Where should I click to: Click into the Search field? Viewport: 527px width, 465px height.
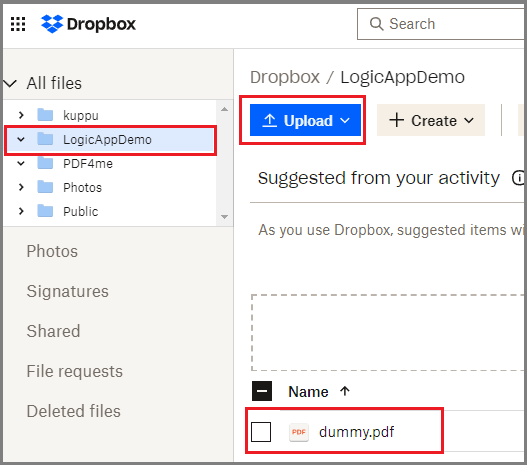coord(442,24)
